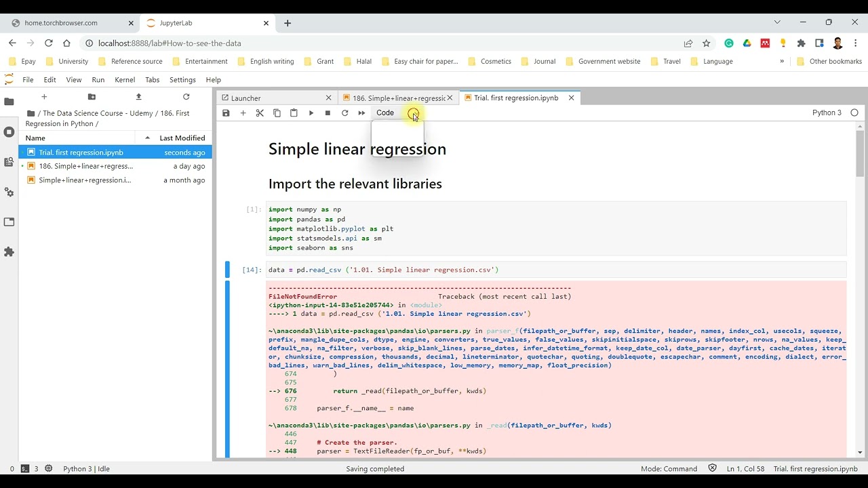
Task: Click the import libraries code cell
Action: tap(556, 229)
